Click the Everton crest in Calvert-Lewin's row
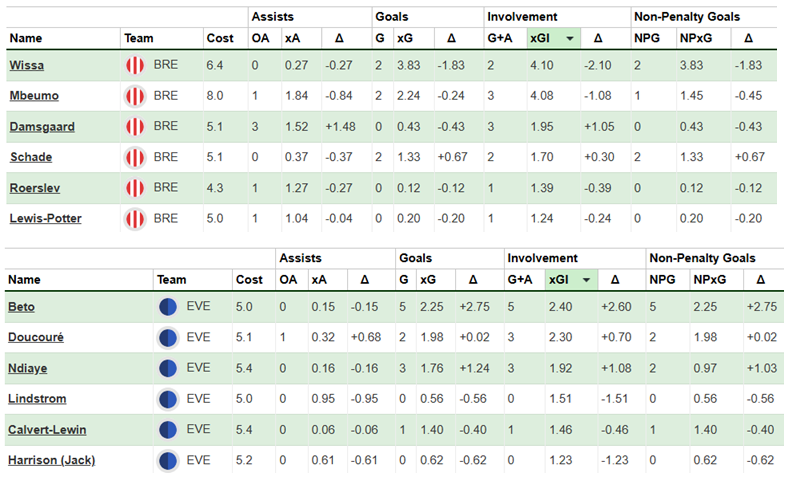The width and height of the screenshot is (790, 480). 168,429
